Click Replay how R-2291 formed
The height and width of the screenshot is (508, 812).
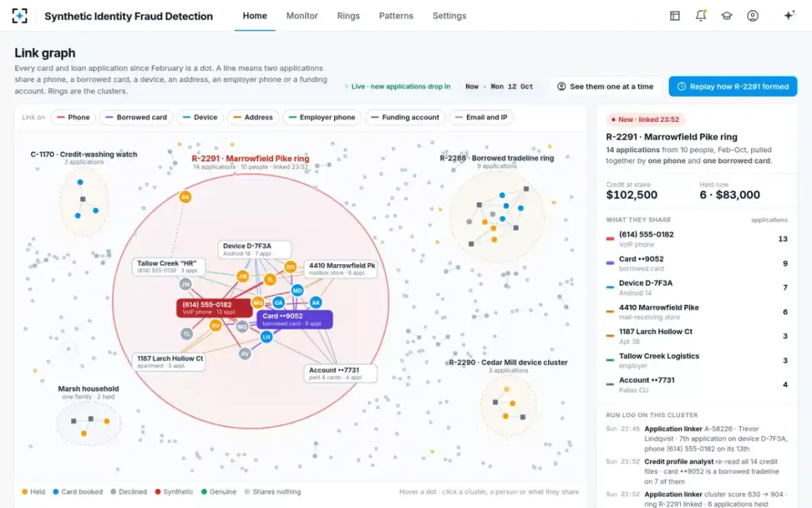733,87
